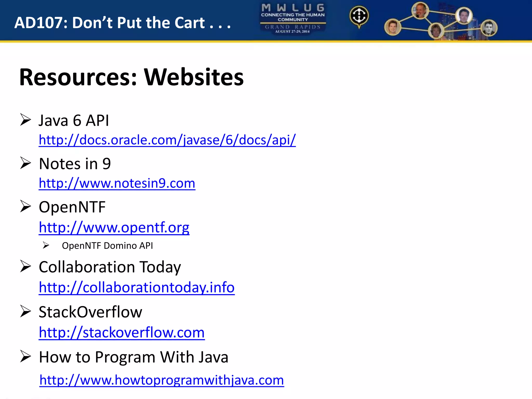Select the 'Collaboration Today' bullet text

point(110,267)
